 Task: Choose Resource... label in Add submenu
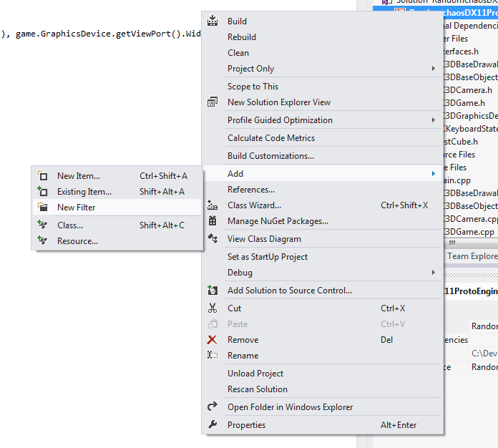[77, 241]
